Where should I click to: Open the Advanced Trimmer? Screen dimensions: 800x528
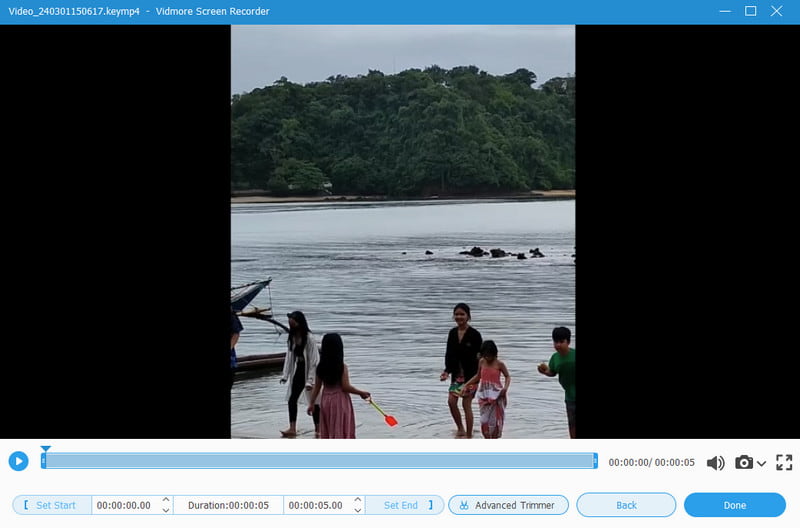click(508, 505)
